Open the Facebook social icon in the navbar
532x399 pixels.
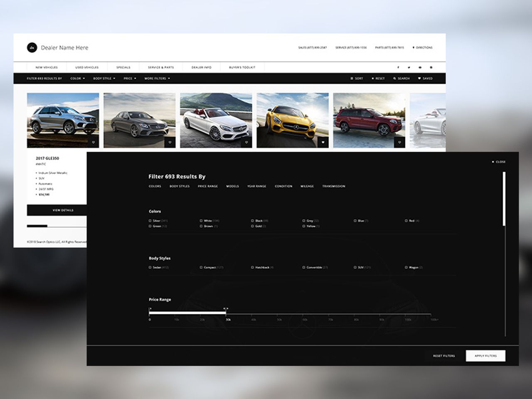point(398,67)
